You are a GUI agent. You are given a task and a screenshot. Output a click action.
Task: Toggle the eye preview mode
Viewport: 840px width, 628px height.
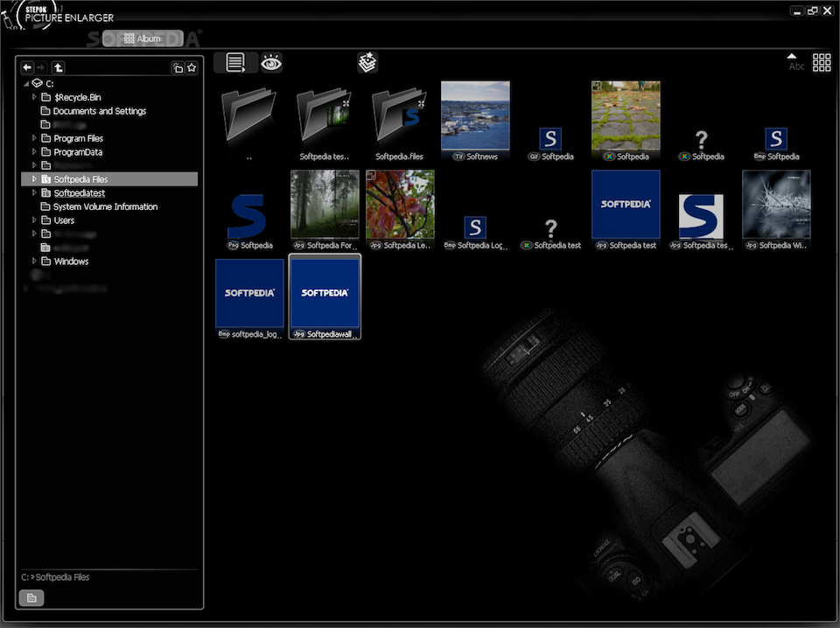271,63
